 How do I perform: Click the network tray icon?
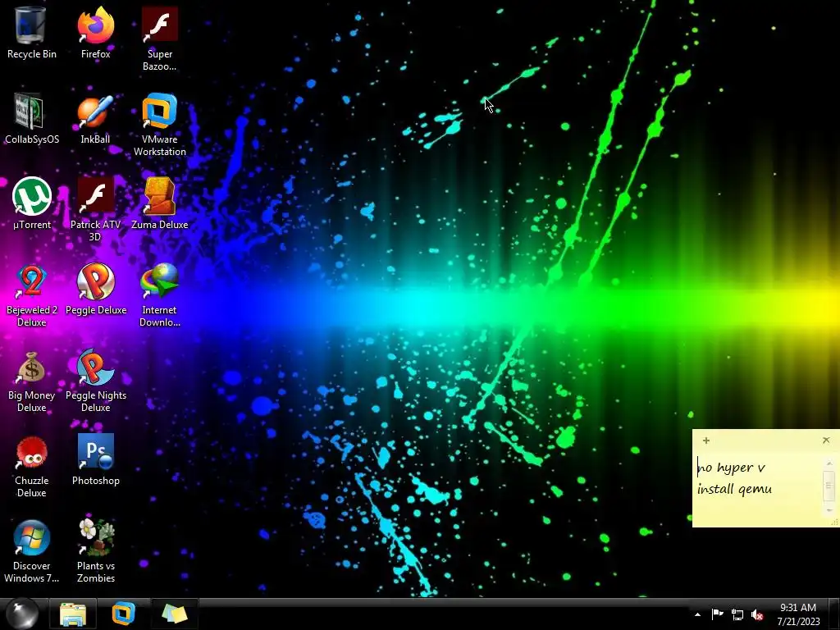coord(737,615)
